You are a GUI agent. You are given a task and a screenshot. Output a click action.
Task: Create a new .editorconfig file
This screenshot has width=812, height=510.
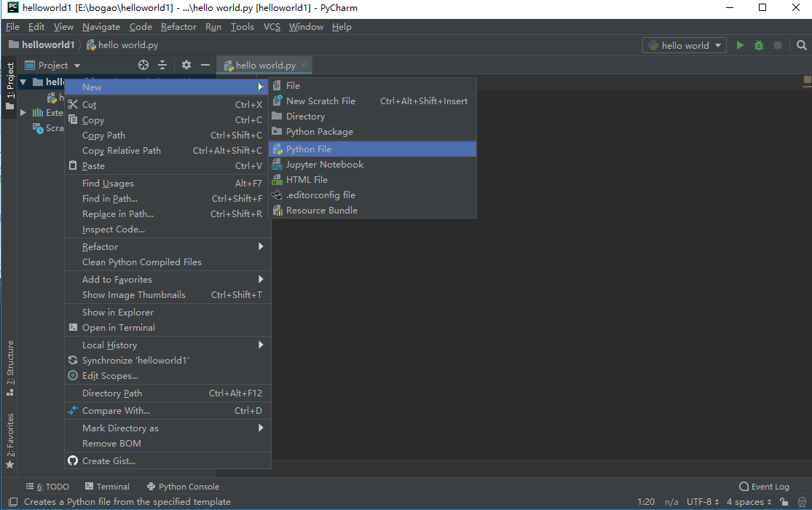372,195
